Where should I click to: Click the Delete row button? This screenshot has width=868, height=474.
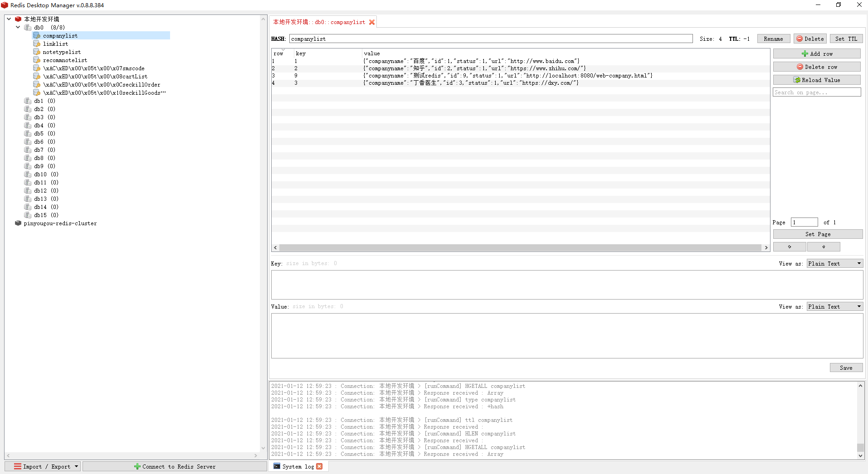click(817, 67)
